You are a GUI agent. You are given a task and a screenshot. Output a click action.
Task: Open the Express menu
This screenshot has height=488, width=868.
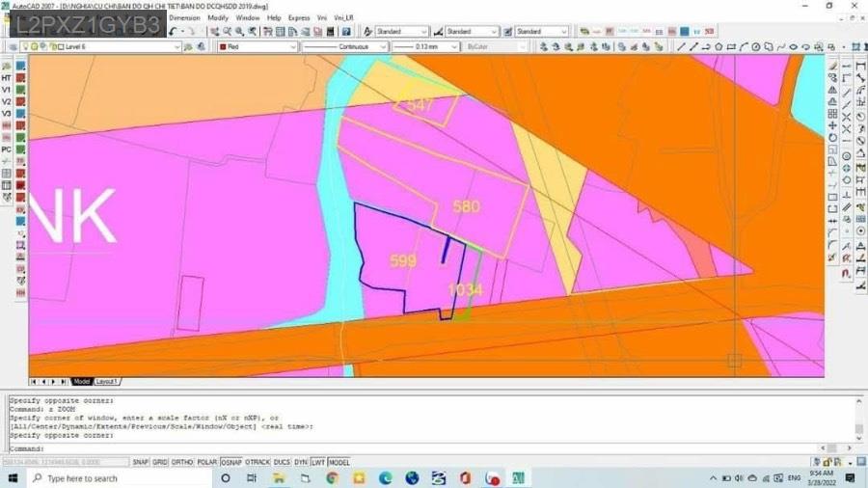click(299, 17)
